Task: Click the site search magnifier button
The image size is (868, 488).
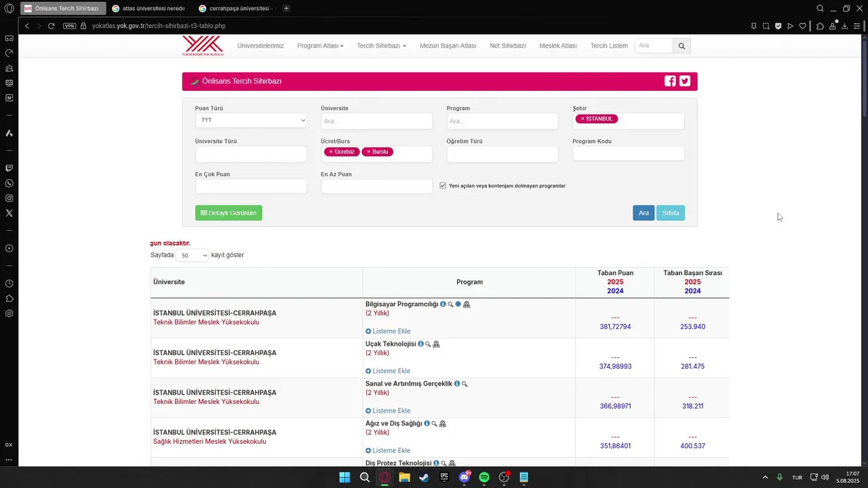Action: pos(682,45)
